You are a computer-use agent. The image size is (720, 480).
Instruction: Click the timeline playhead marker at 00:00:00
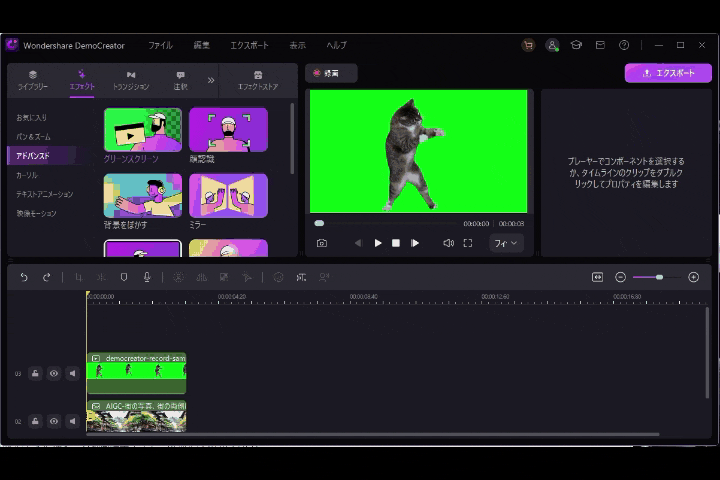88,295
